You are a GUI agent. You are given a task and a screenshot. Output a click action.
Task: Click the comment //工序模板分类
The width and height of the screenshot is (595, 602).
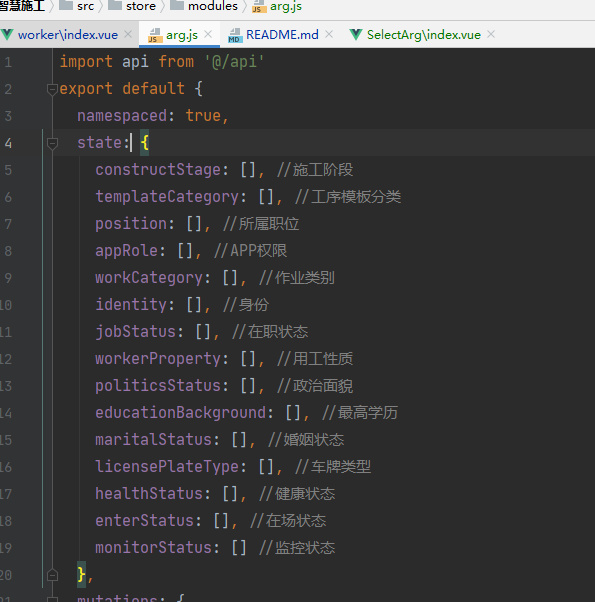[x=348, y=197]
